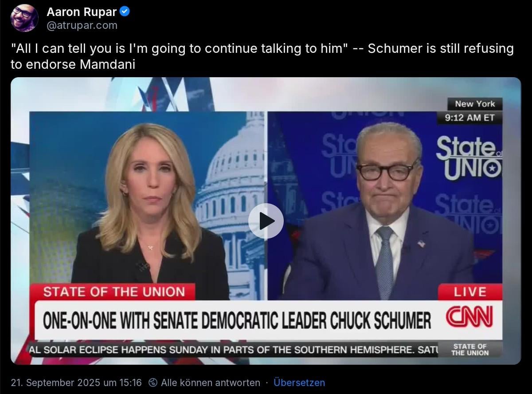Open the @atrupar.com handle link

[x=82, y=26]
